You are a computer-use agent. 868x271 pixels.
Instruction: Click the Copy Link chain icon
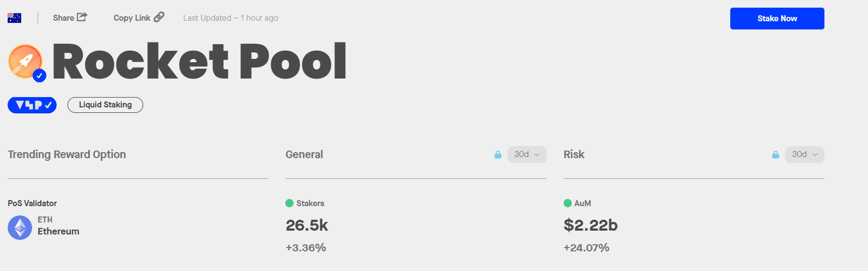(x=159, y=17)
